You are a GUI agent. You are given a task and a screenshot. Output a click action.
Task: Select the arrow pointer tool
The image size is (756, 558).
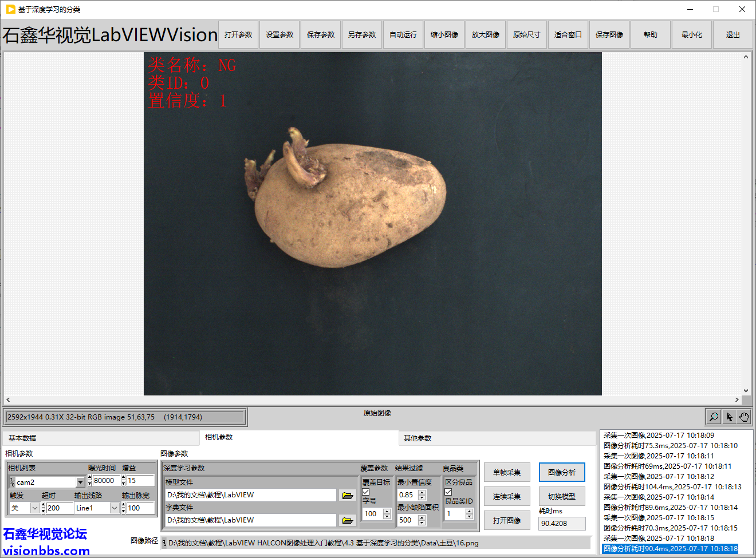(729, 417)
